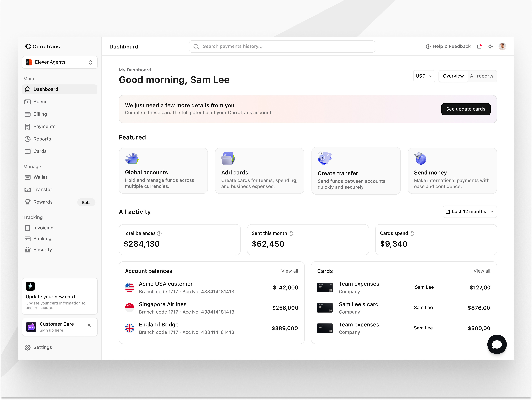The width and height of the screenshot is (532, 400).
Task: Click the Singapore flag icon
Action: [129, 308]
